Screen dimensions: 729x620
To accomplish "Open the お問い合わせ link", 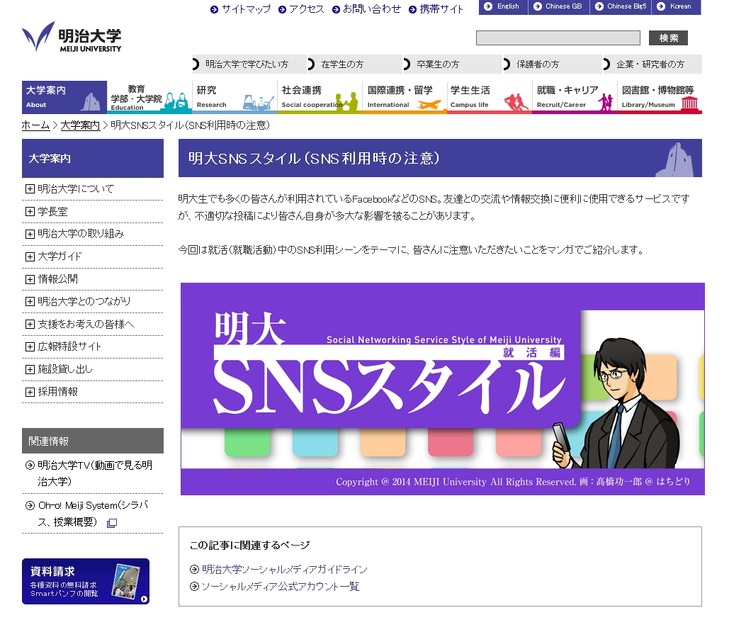I will [x=371, y=9].
